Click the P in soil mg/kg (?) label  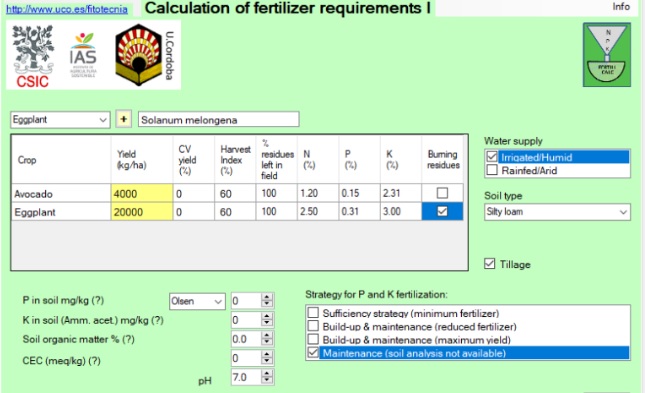[x=63, y=300]
